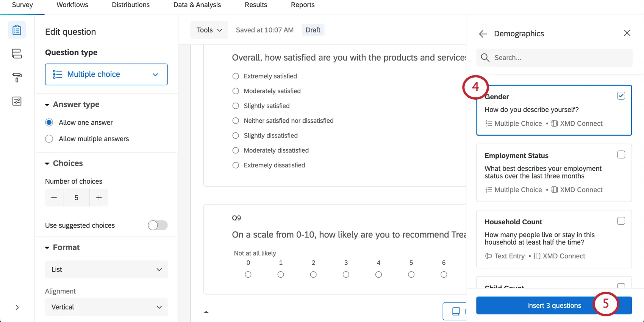This screenshot has height=322, width=644.
Task: Open the List format dropdown
Action: (106, 269)
